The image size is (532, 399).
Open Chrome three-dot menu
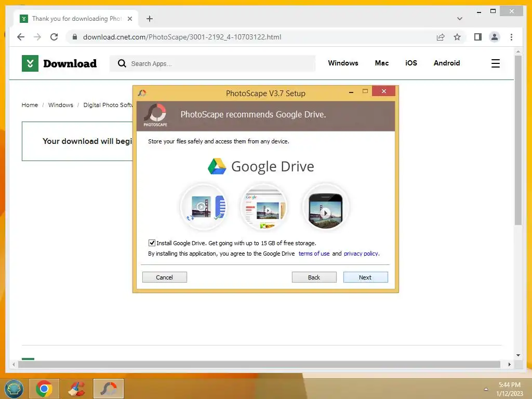point(511,37)
